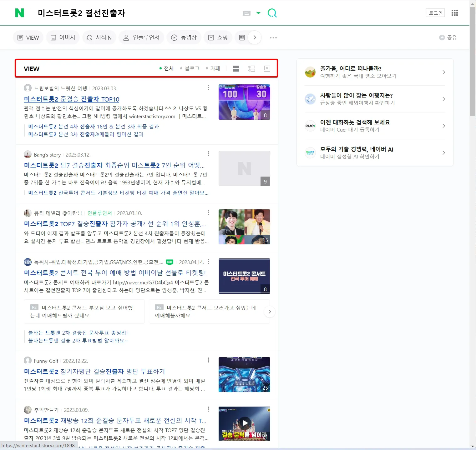Open options menu for Bang's story post
The width and height of the screenshot is (476, 450).
[209, 154]
